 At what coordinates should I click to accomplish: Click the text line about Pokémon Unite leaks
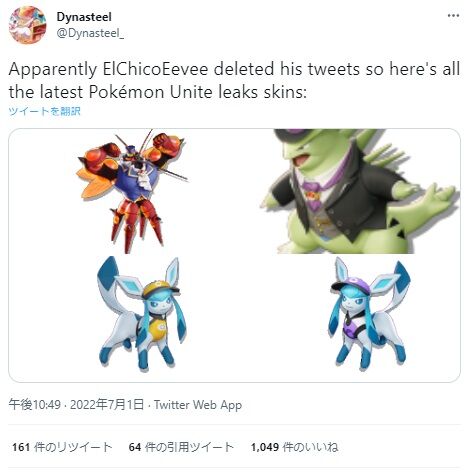click(157, 92)
